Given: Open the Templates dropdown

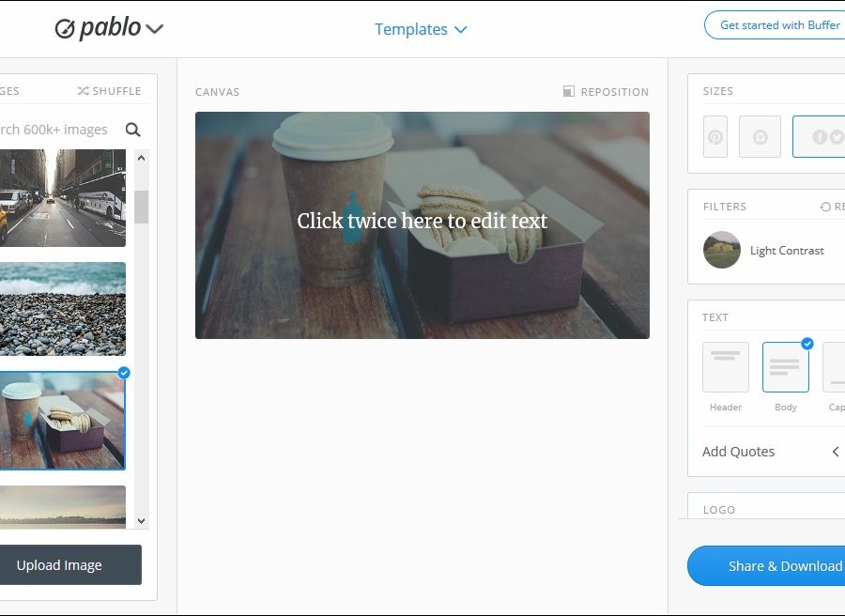Looking at the screenshot, I should point(421,29).
